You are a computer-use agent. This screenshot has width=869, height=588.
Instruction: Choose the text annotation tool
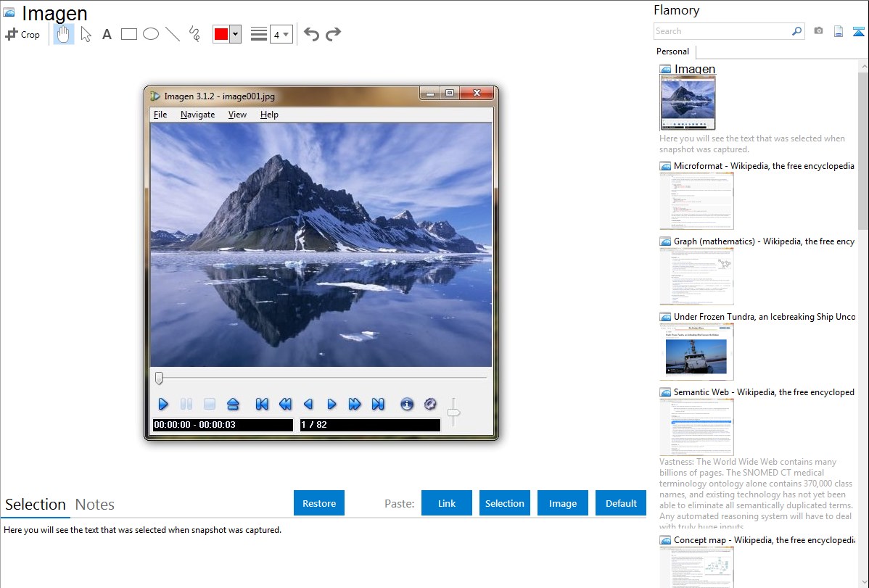107,34
